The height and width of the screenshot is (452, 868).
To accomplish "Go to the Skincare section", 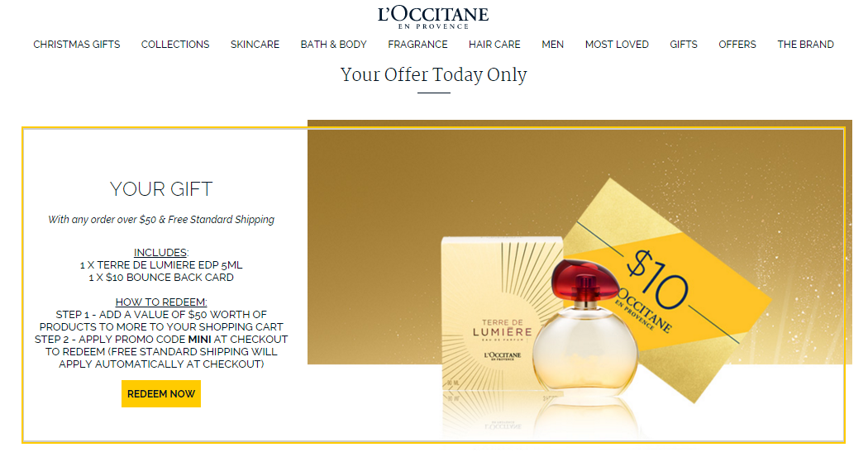I will [255, 45].
